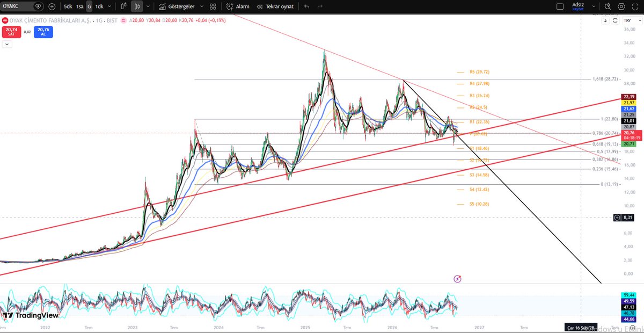Screen dimensions: 644x333
Task: Create an Alarm alert
Action: (238, 6)
